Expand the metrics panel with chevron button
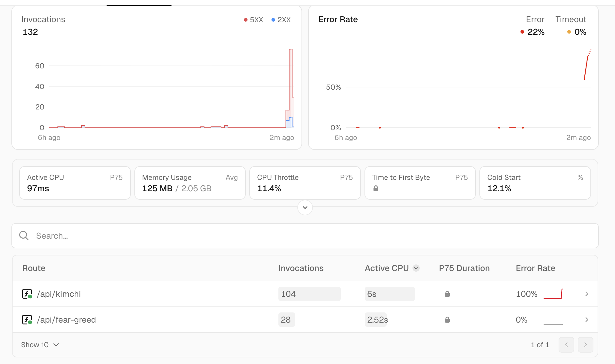 coord(305,207)
